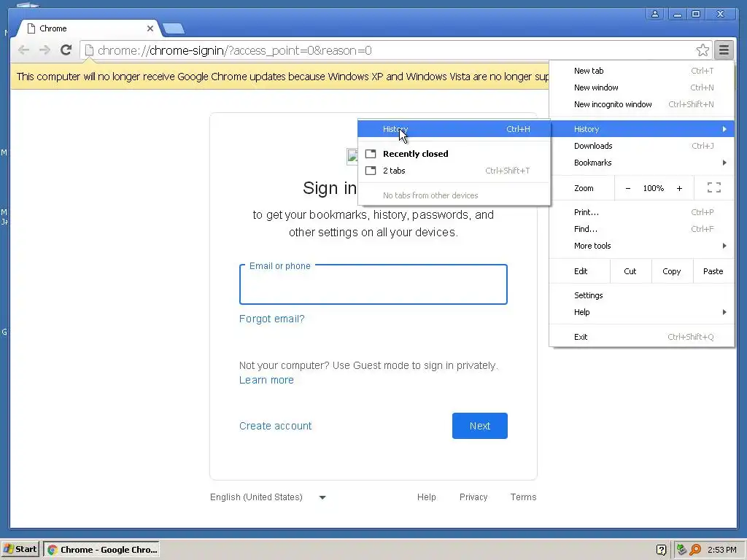Screen dimensions: 747x560
Task: Click the tab icon beside Recently closed
Action: pos(371,154)
